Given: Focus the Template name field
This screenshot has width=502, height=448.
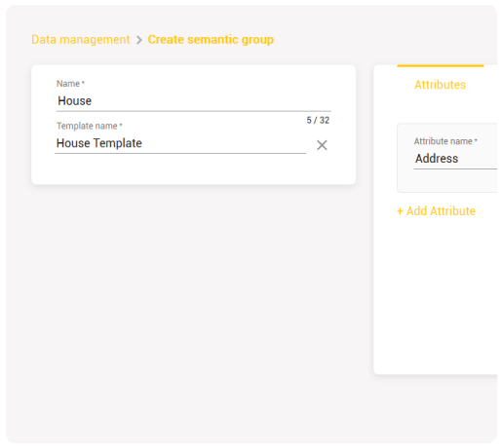Looking at the screenshot, I should point(180,143).
